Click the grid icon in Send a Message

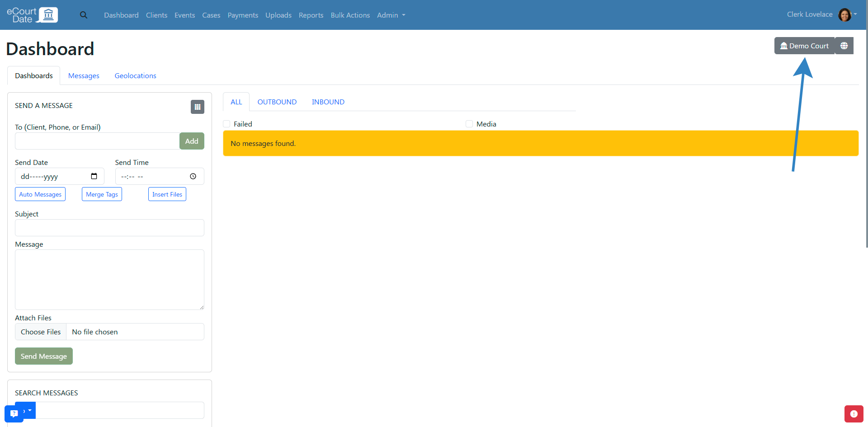pos(198,107)
